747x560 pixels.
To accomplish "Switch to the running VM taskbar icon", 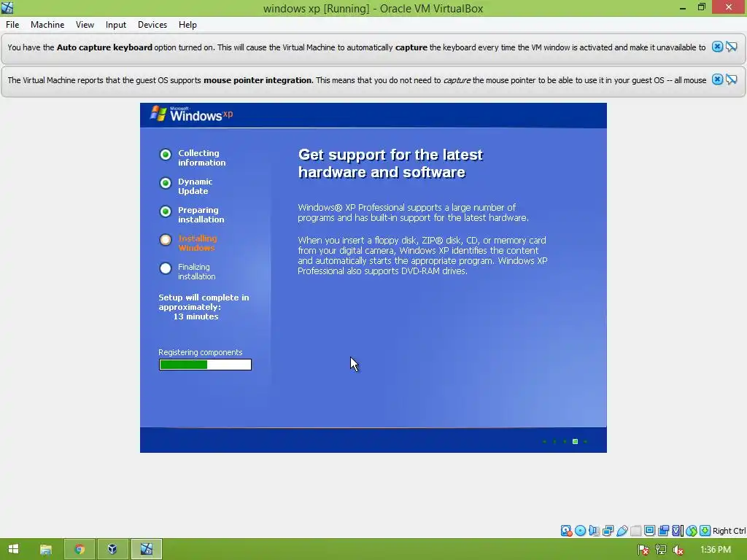I will click(146, 550).
